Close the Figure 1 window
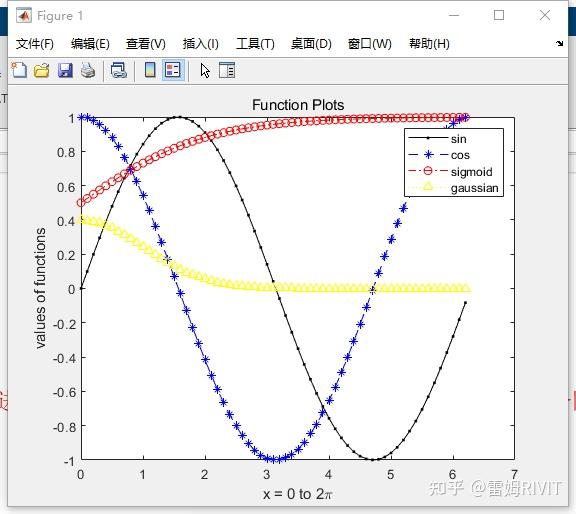 click(545, 15)
